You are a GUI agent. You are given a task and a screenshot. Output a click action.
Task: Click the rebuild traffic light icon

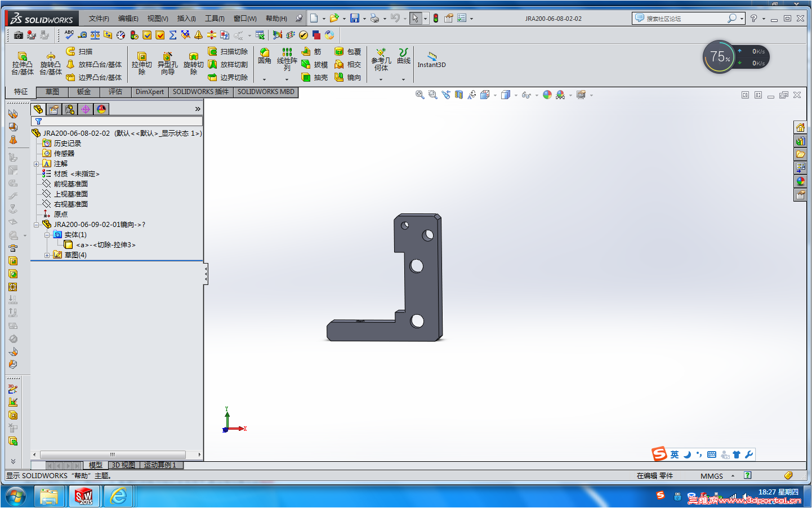[436, 19]
